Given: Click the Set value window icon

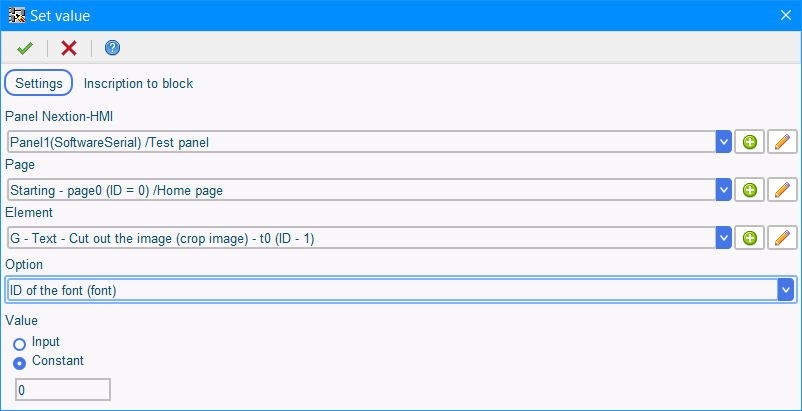Looking at the screenshot, I should [17, 15].
